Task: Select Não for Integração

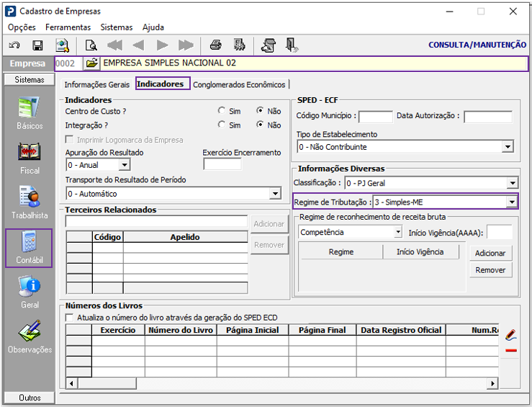Action: [x=260, y=125]
